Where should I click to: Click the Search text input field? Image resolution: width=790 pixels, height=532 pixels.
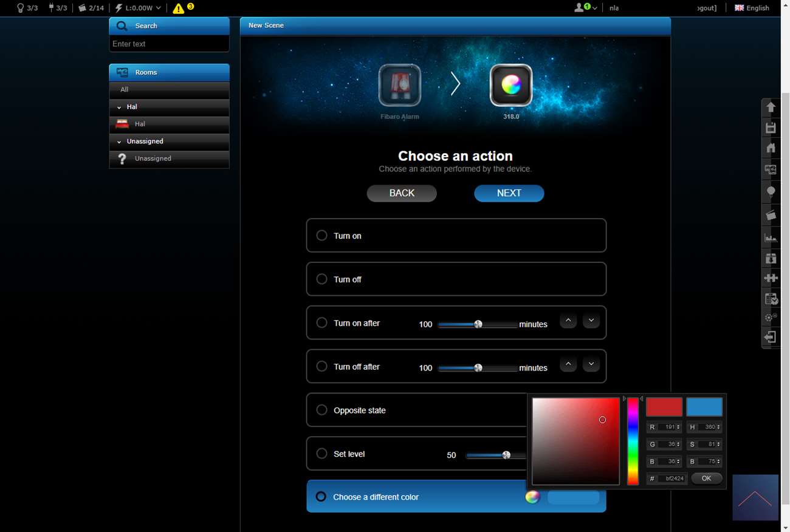click(169, 44)
